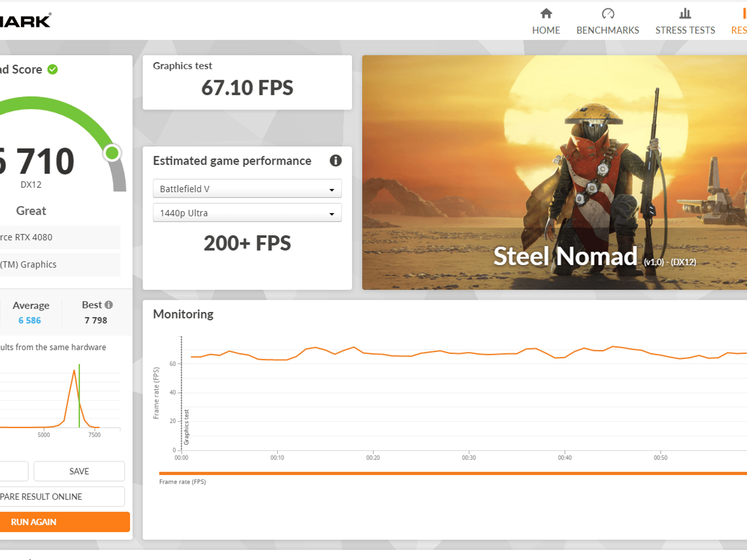
Task: Click the 200+ FPS estimated result
Action: pos(247,243)
